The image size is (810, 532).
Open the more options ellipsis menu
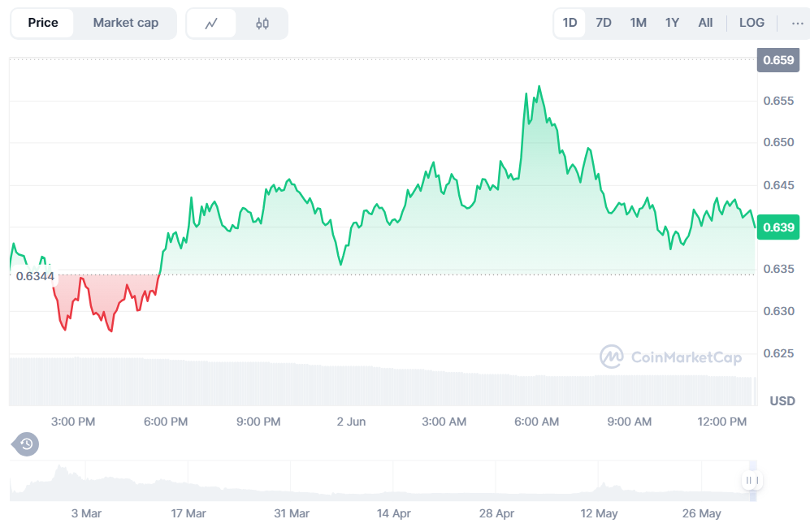797,23
